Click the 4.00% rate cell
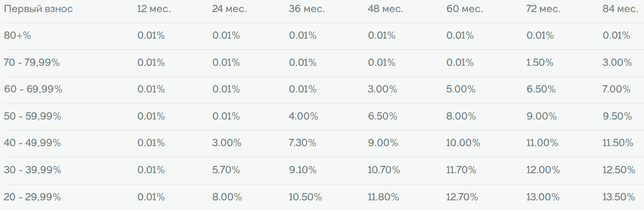The width and height of the screenshot is (644, 210). (303, 116)
